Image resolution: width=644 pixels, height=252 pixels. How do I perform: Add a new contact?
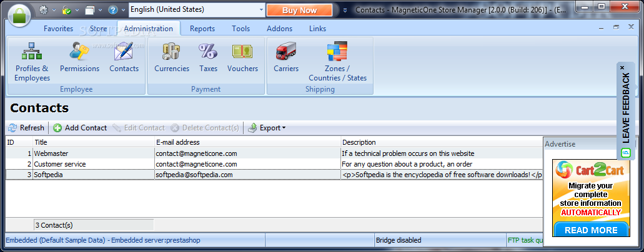tap(80, 128)
